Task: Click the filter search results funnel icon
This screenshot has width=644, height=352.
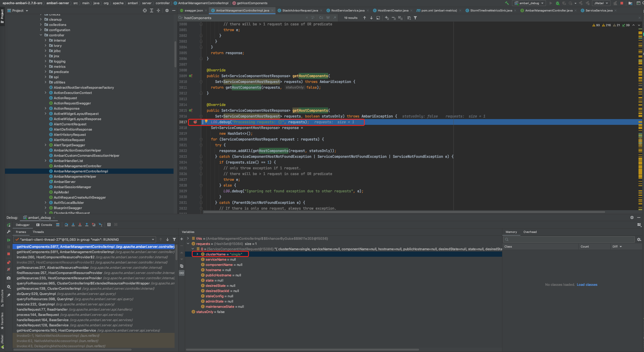Action: pos(415,18)
